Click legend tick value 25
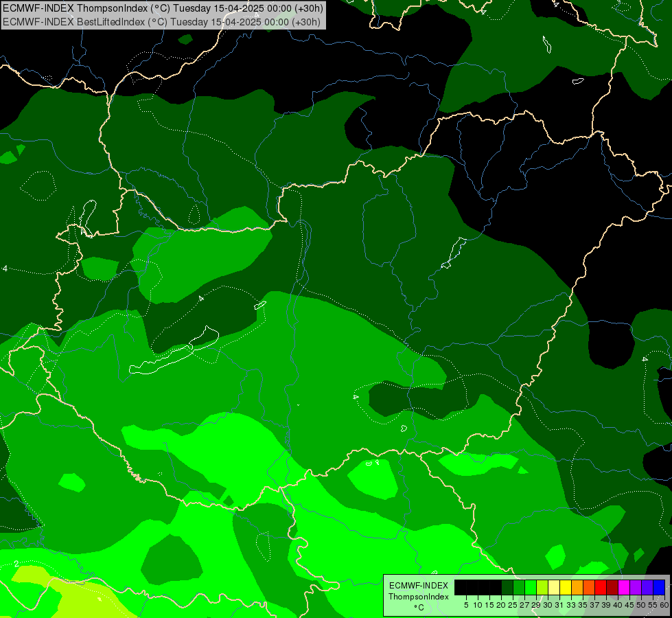This screenshot has width=672, height=618. (513, 605)
